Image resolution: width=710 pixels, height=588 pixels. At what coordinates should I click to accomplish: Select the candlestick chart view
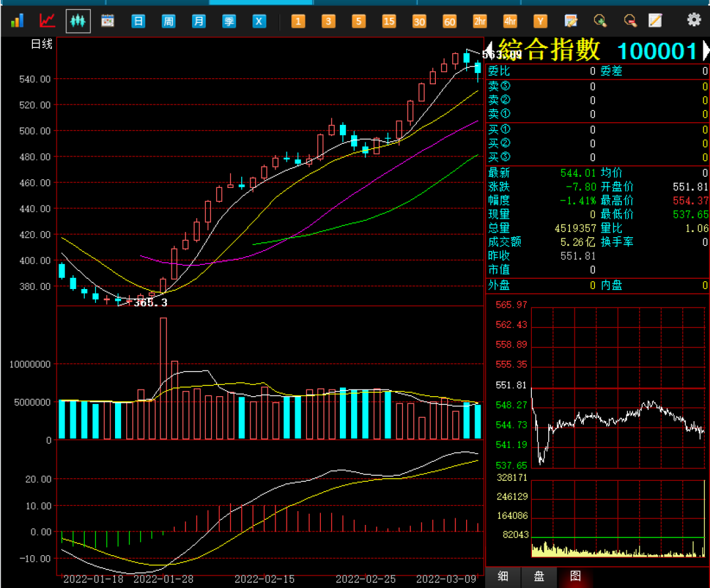click(x=78, y=21)
